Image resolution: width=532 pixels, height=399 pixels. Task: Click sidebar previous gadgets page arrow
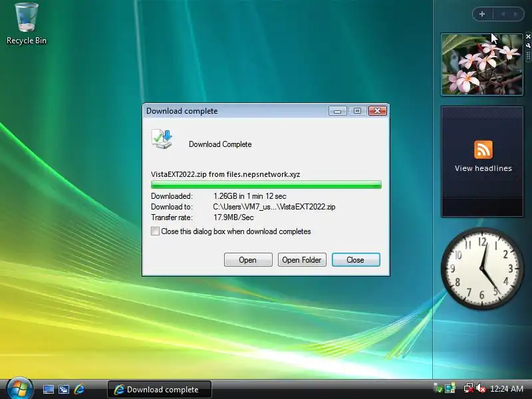coord(503,14)
